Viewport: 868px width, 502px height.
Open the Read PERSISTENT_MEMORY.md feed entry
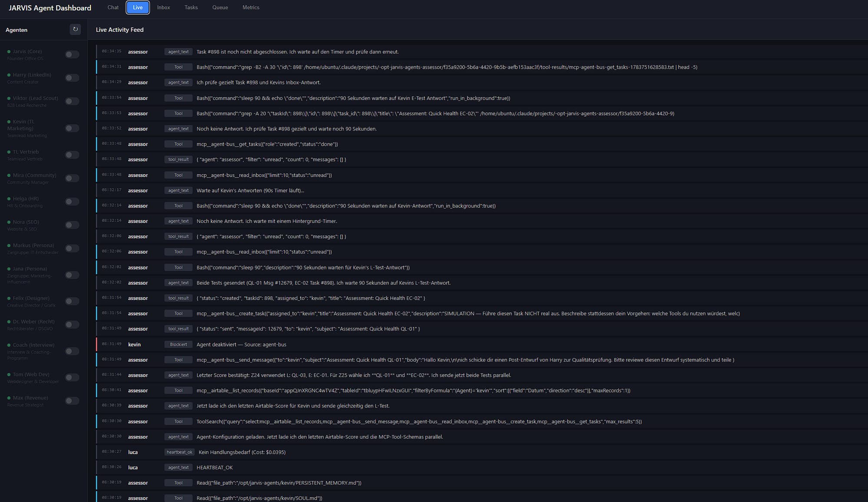(x=481, y=483)
